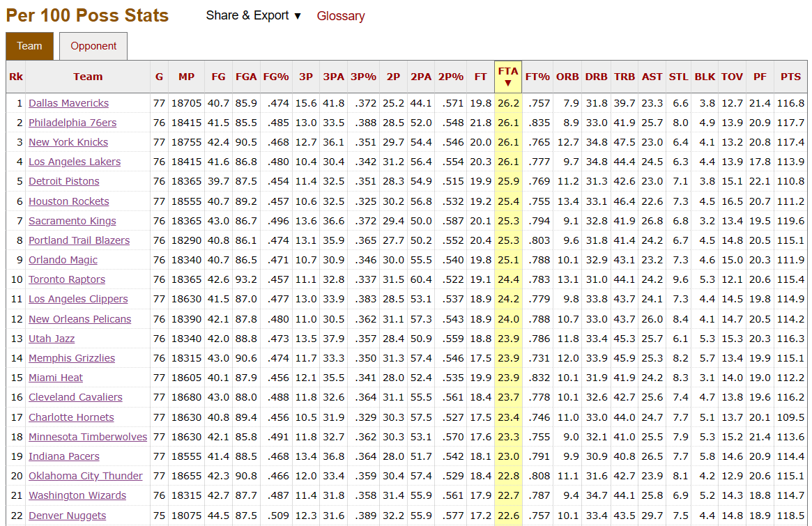Open the Glossary link
Screen dimensions: 812x526
click(x=341, y=16)
